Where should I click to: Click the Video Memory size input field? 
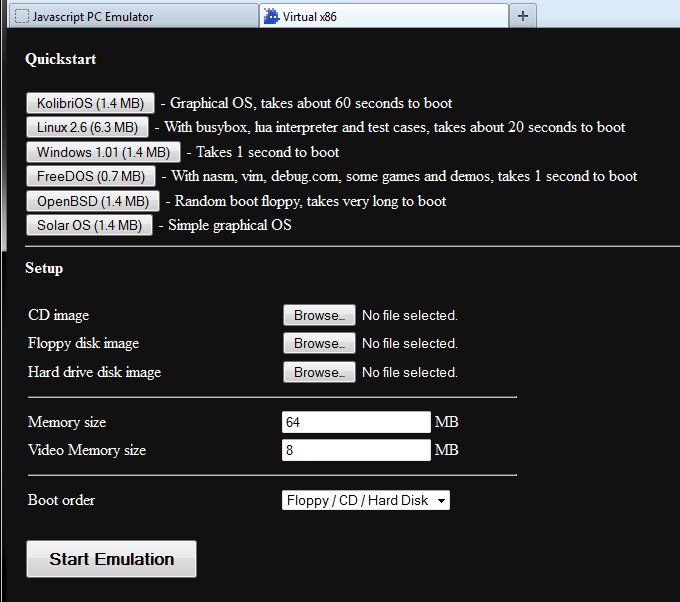tap(356, 450)
